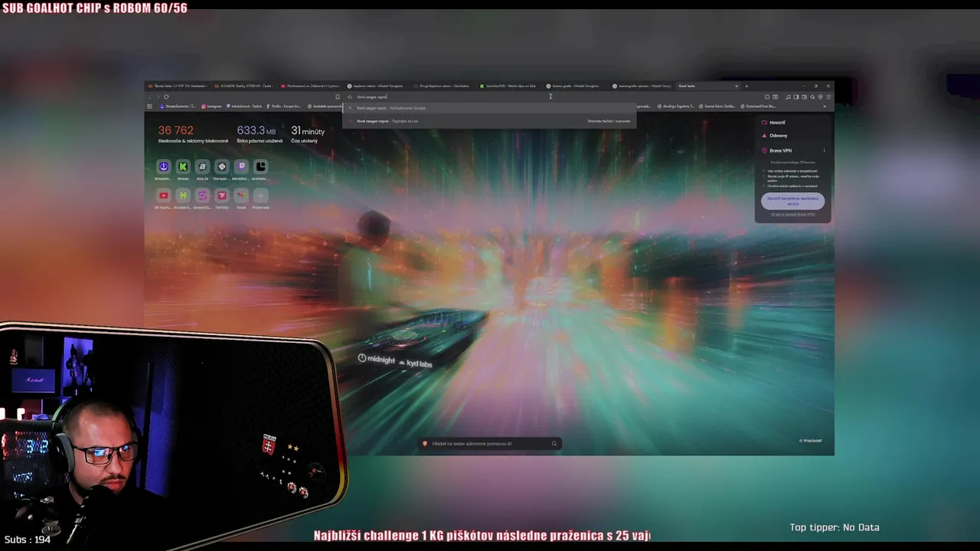Switch to Drugi Keplerov zakon GeoGebra tab
The width and height of the screenshot is (980, 551).
coord(442,86)
